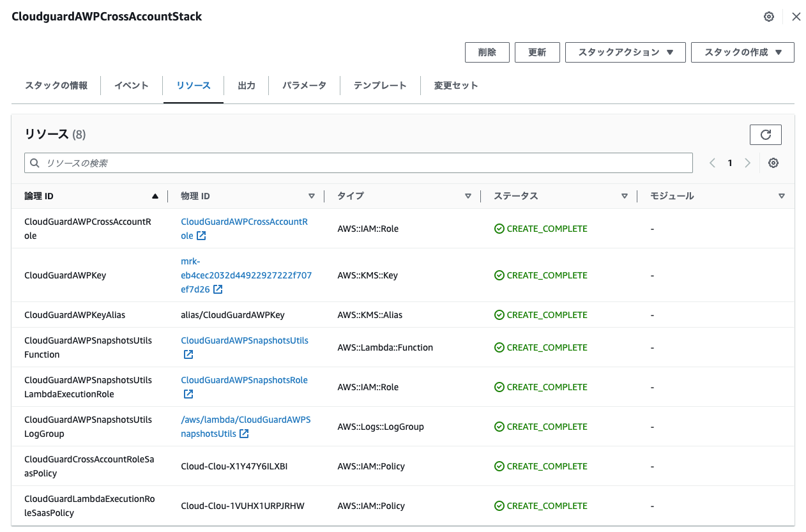Click the next page arrow in pagination
806x532 pixels.
pos(747,163)
